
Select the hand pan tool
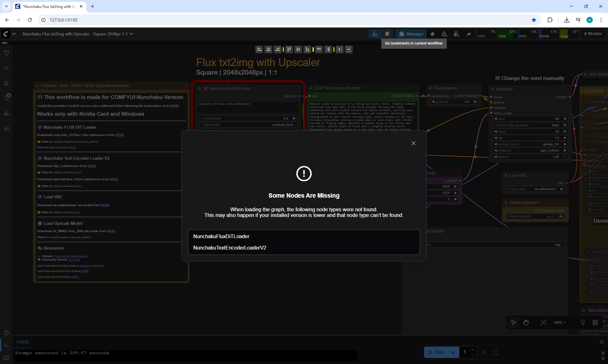[x=526, y=322]
